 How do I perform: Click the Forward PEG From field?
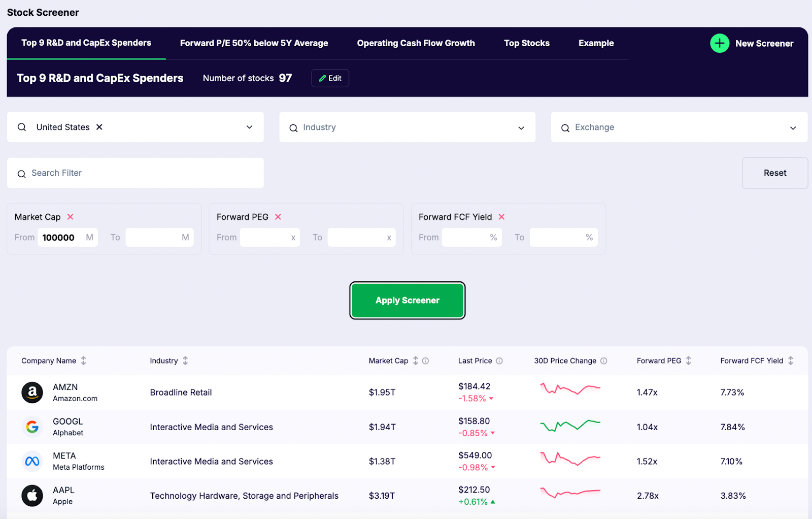(269, 237)
